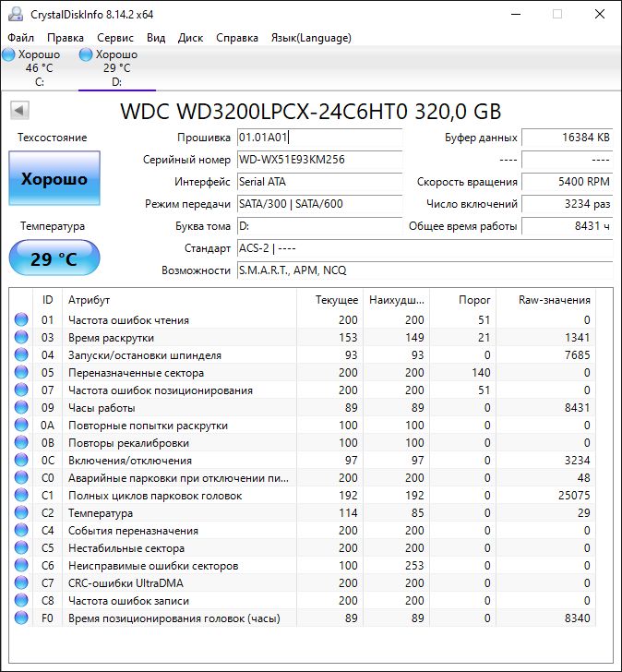Select the C: drive status orb
The width and height of the screenshot is (622, 672).
tap(9, 55)
